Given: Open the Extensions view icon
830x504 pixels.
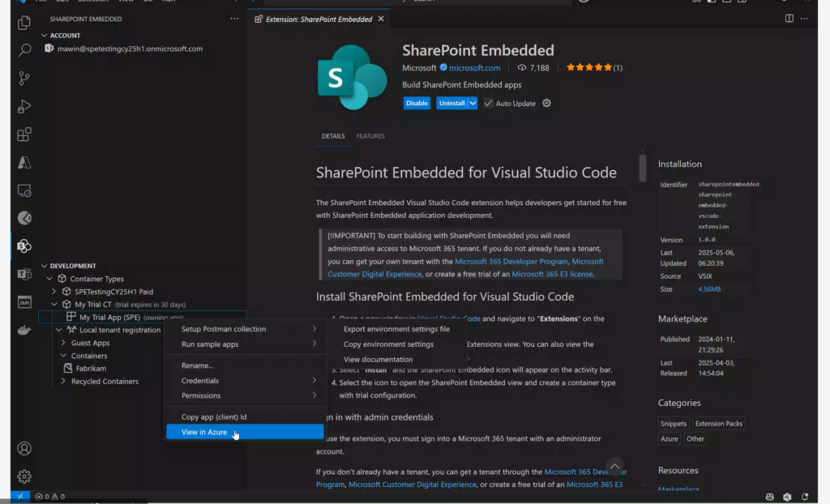Looking at the screenshot, I should [x=24, y=135].
